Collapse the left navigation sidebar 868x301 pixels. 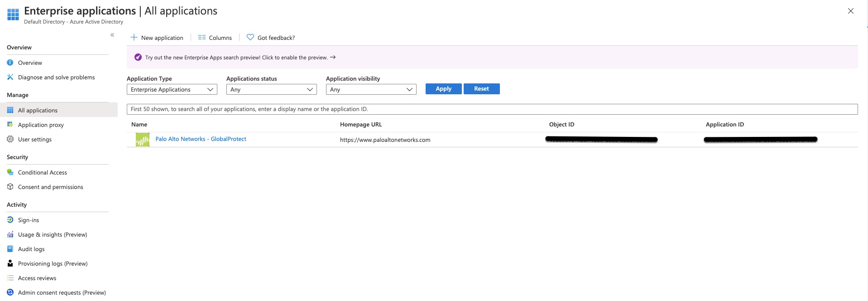(112, 35)
